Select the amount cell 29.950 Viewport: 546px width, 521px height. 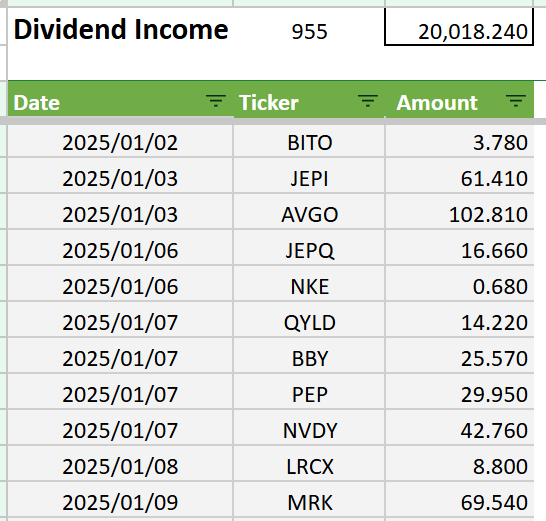(x=460, y=391)
